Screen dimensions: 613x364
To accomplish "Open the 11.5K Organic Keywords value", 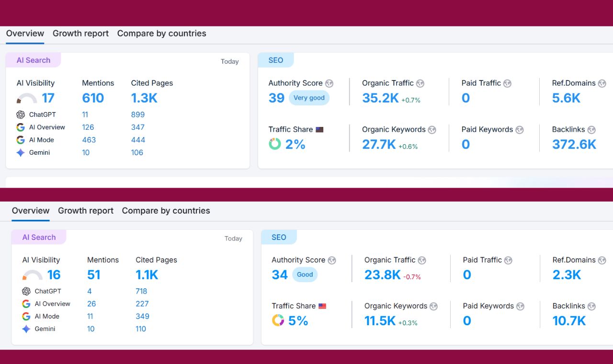I will click(x=380, y=321).
